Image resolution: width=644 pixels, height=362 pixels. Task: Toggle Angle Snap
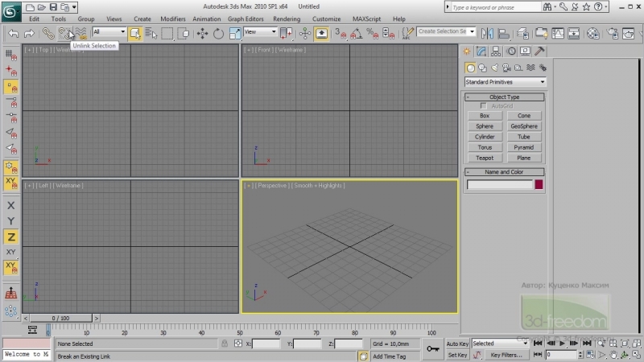tap(356, 33)
